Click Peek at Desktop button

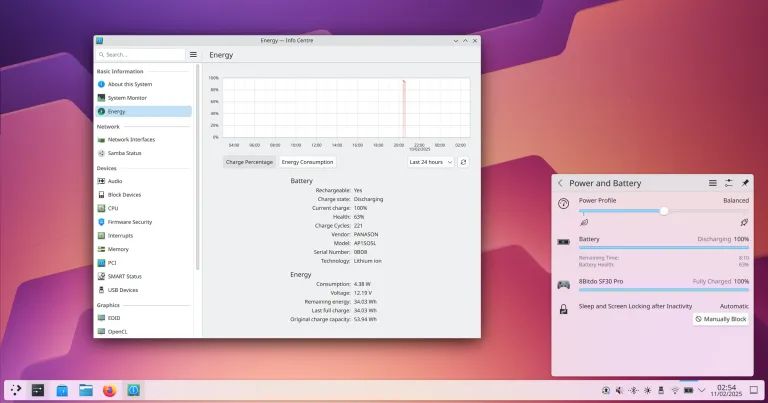[x=754, y=390]
